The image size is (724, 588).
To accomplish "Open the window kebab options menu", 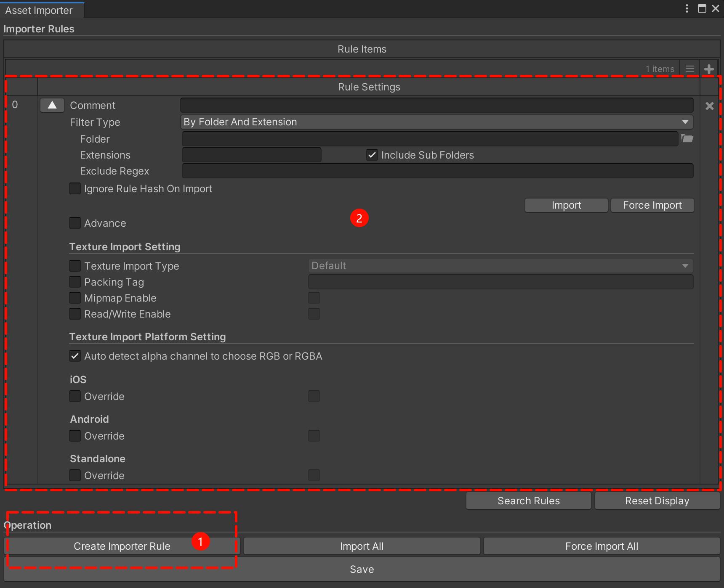I will tap(687, 8).
